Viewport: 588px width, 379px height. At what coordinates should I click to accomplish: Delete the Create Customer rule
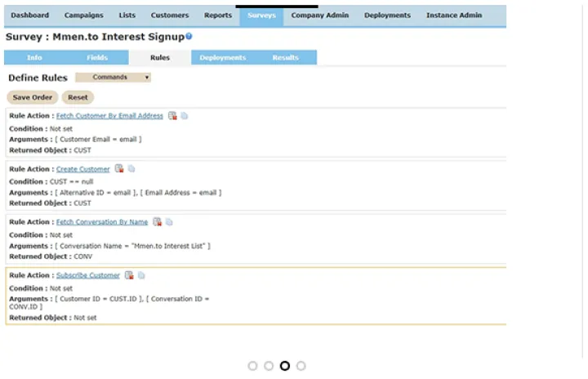118,169
